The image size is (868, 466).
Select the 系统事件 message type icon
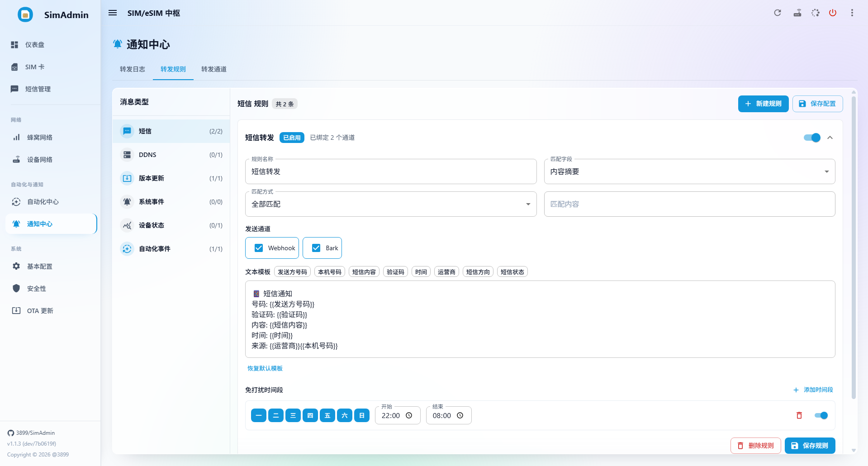pos(127,202)
